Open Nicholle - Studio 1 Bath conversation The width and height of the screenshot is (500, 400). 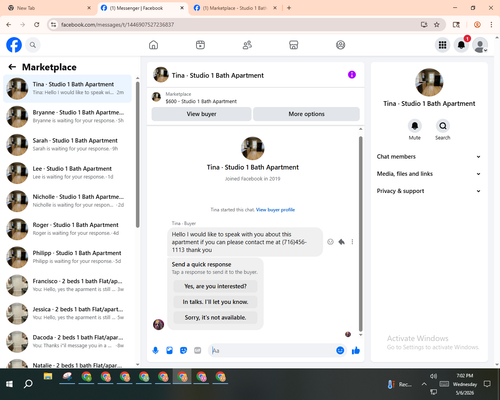tap(67, 201)
